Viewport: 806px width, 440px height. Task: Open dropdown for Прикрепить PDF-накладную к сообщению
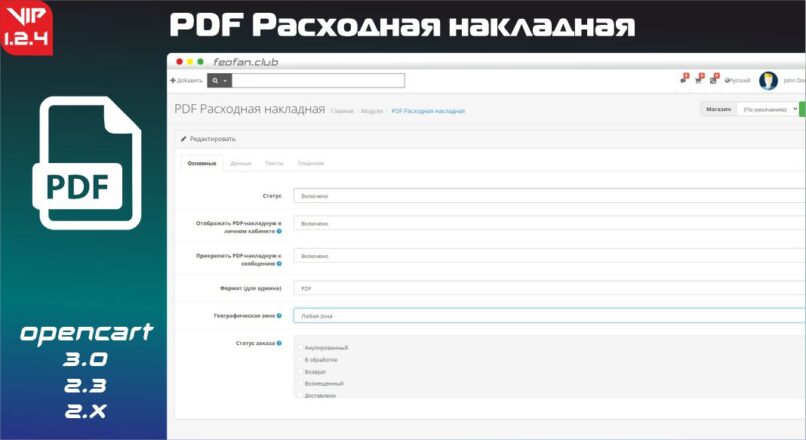(x=549, y=255)
